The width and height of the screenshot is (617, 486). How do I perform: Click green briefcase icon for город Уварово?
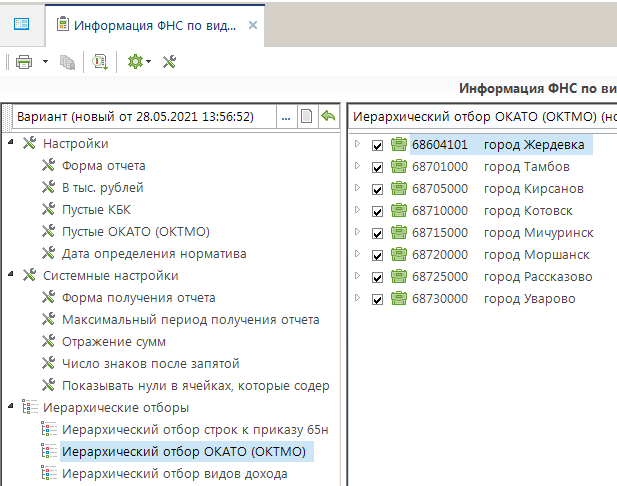399,298
